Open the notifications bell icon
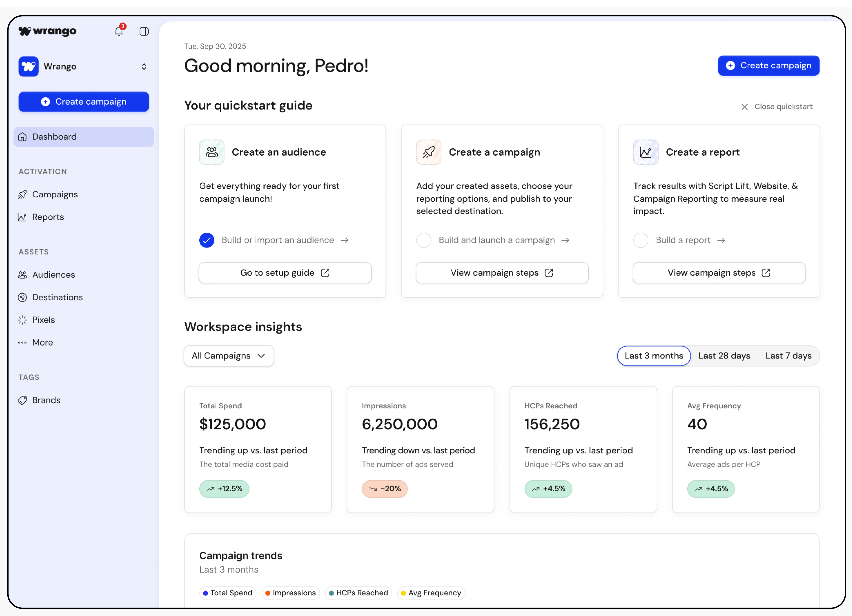 tap(119, 31)
